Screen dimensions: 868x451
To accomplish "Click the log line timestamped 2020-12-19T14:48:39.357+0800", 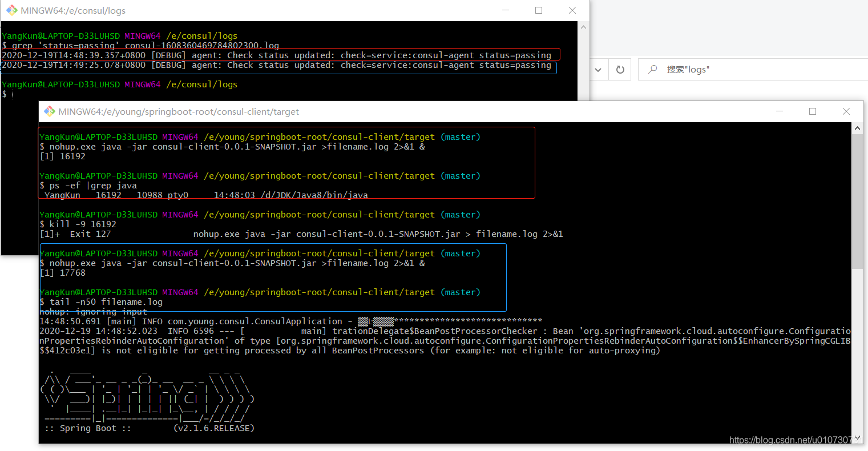I will click(277, 55).
